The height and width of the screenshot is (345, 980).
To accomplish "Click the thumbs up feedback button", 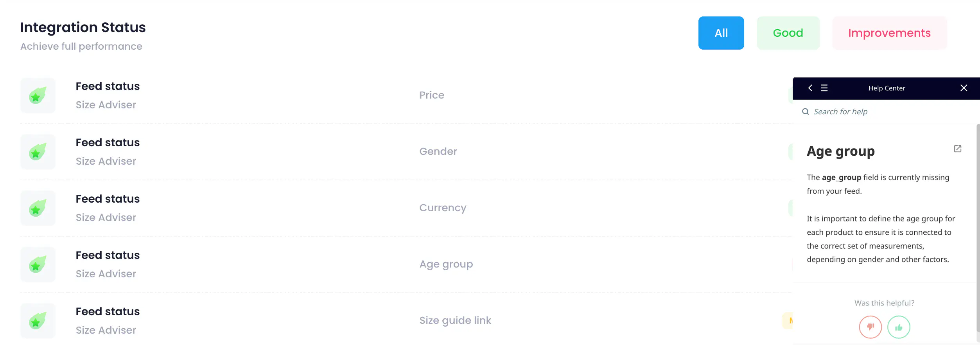I will 899,327.
